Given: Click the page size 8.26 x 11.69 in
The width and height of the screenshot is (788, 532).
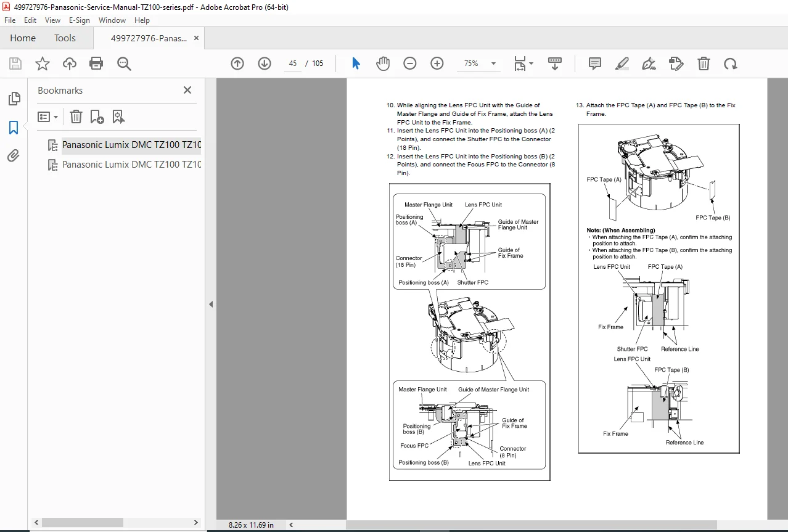Looking at the screenshot, I should coord(251,525).
